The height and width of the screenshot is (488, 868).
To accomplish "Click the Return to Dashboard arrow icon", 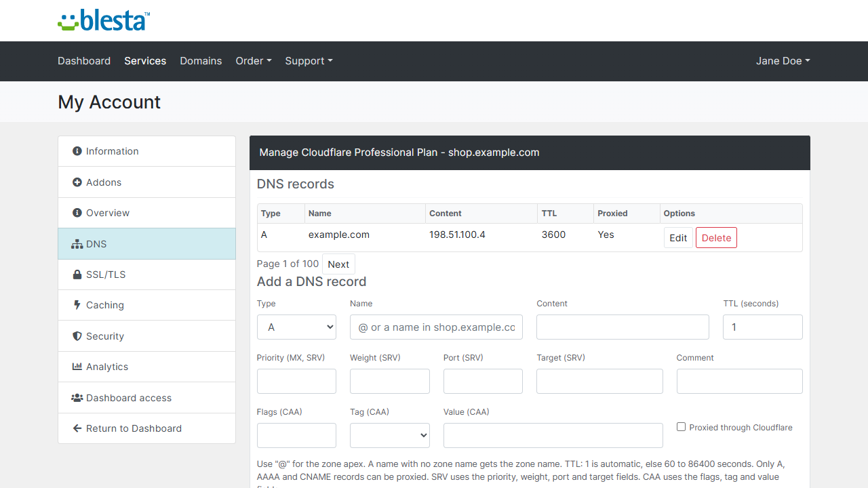I will (x=77, y=428).
